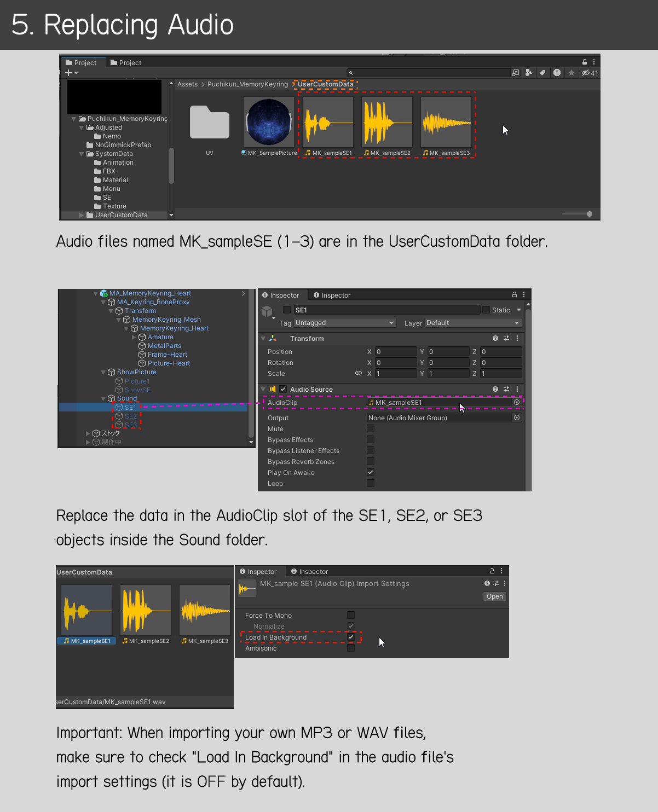This screenshot has height=812, width=658.
Task: Open Audio Source component help icon
Action: pyautogui.click(x=495, y=390)
